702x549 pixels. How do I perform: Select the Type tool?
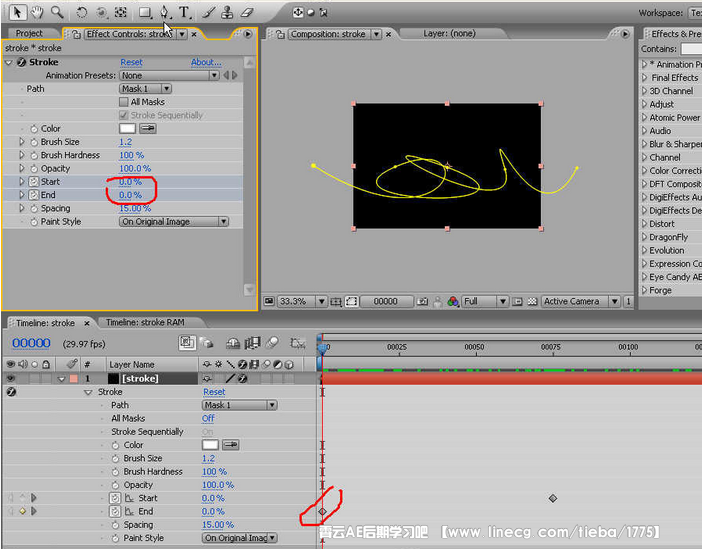(x=184, y=12)
